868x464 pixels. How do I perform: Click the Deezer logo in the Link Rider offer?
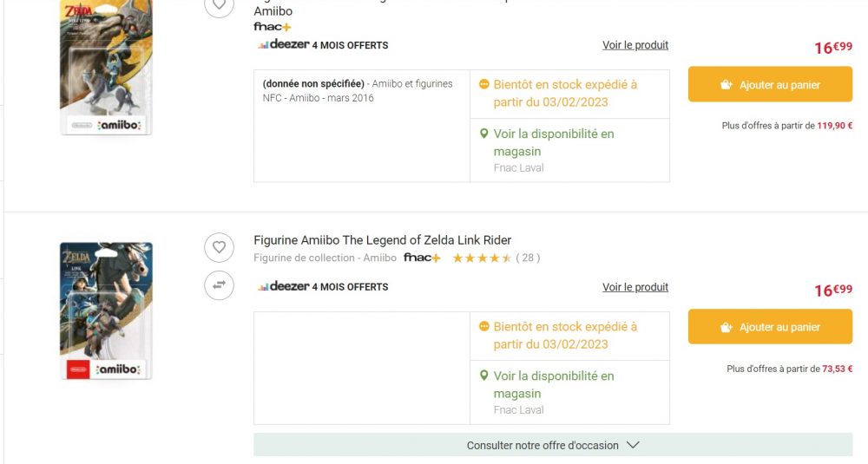283,286
